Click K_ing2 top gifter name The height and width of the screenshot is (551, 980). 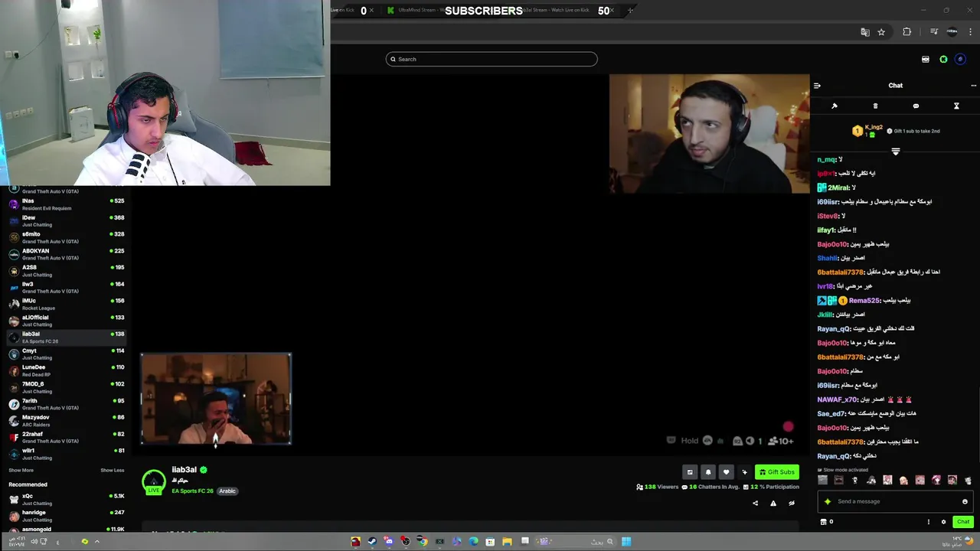(874, 127)
